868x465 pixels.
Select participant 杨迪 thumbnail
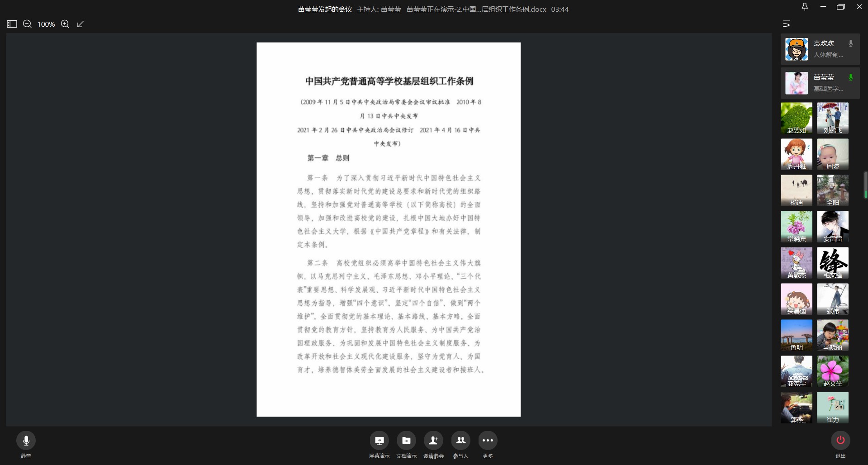[797, 190]
